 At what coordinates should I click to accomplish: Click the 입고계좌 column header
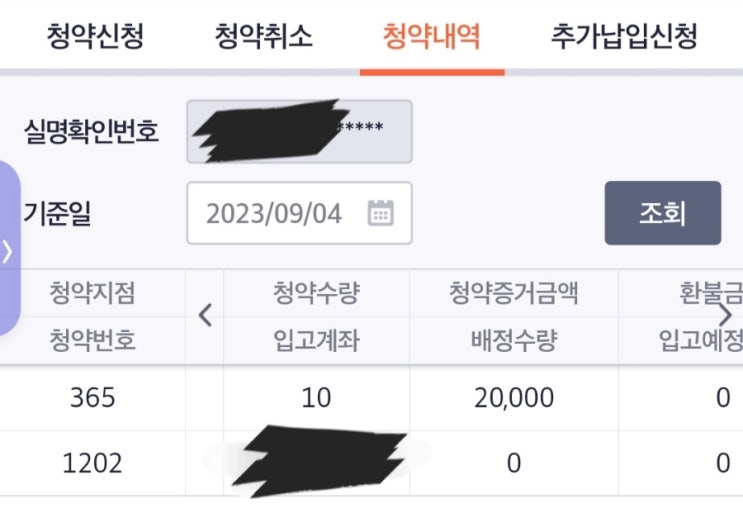point(315,341)
